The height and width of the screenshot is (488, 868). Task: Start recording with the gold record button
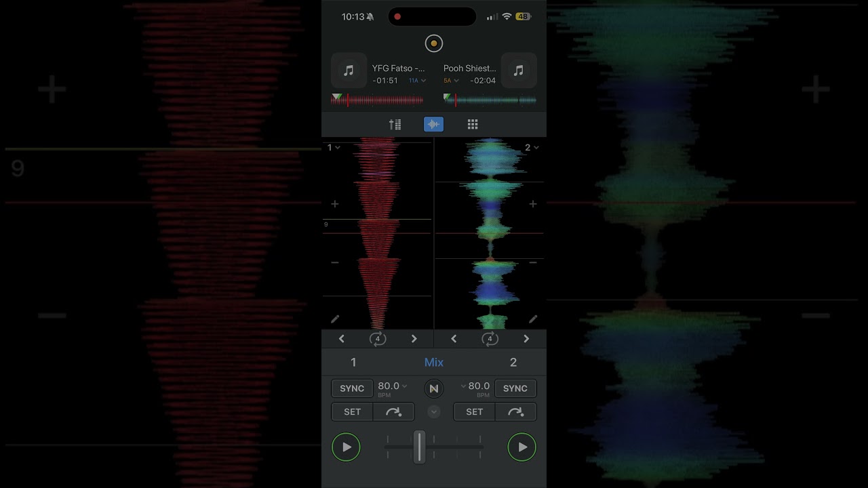tap(434, 43)
